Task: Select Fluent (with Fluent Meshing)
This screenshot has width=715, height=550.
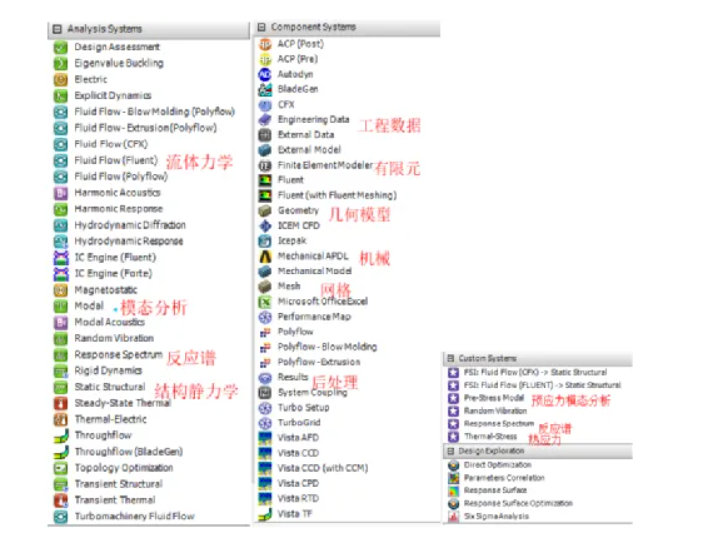Action: pyautogui.click(x=337, y=196)
